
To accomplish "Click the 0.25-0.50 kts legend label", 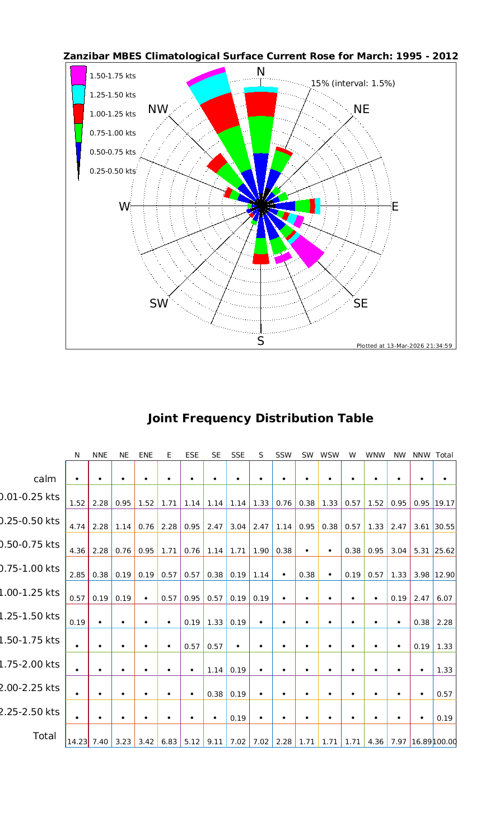I will click(113, 171).
